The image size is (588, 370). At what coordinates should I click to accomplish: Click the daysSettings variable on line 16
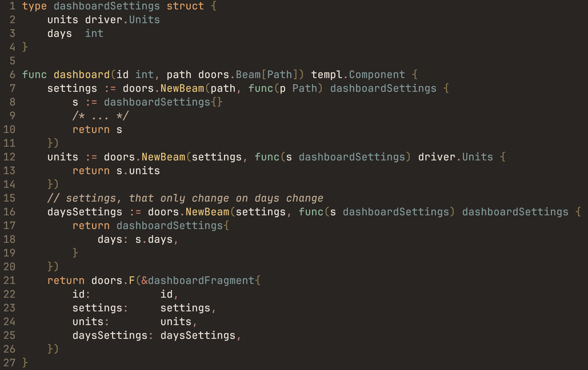85,212
